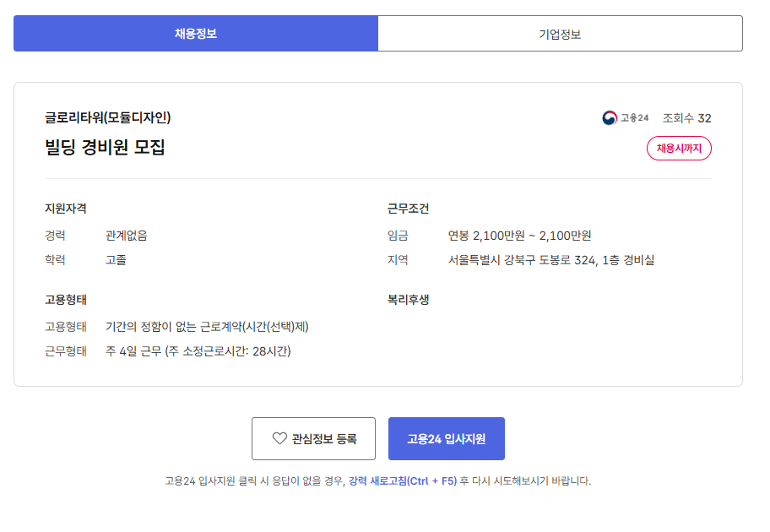
Task: Click the 조회수 32 view count
Action: pyautogui.click(x=686, y=118)
